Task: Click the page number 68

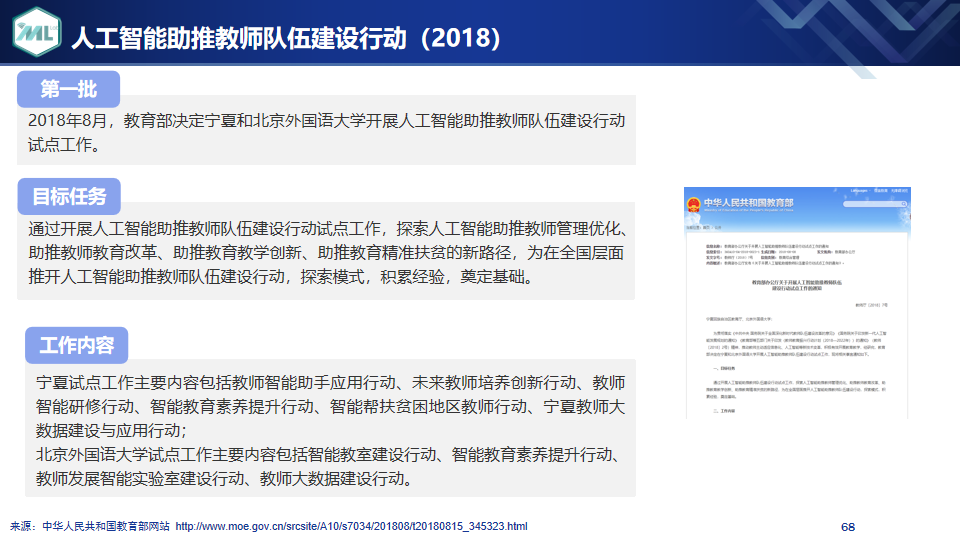Action: pyautogui.click(x=848, y=526)
